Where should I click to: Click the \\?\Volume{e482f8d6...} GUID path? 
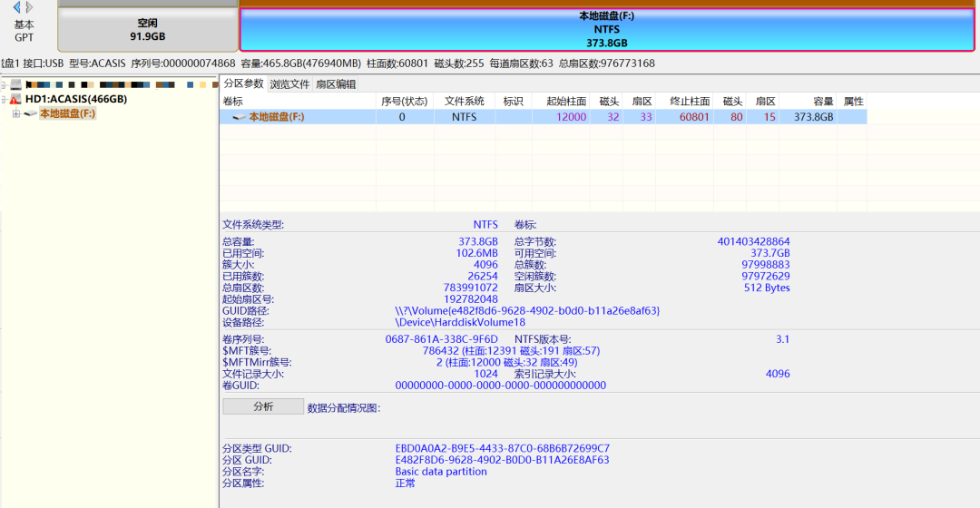coord(527,310)
